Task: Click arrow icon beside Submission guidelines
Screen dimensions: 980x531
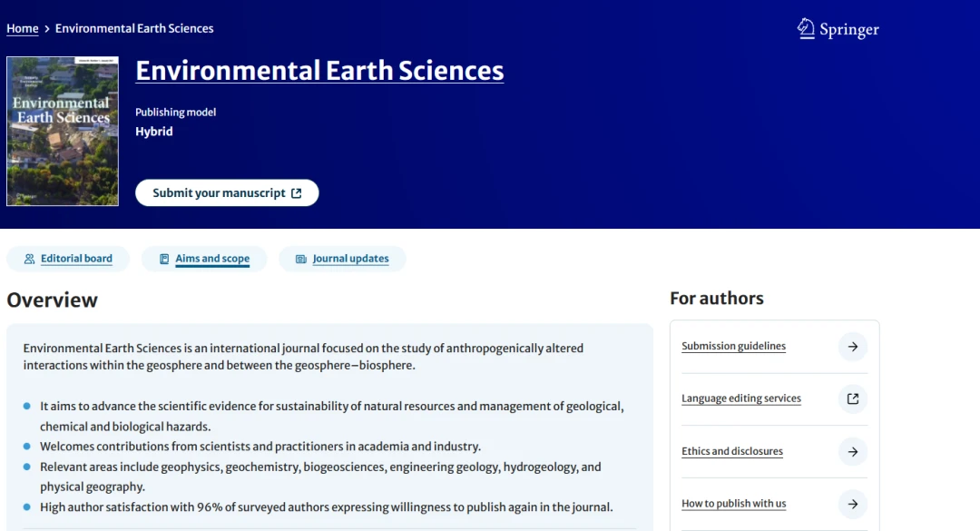Action: pos(853,347)
